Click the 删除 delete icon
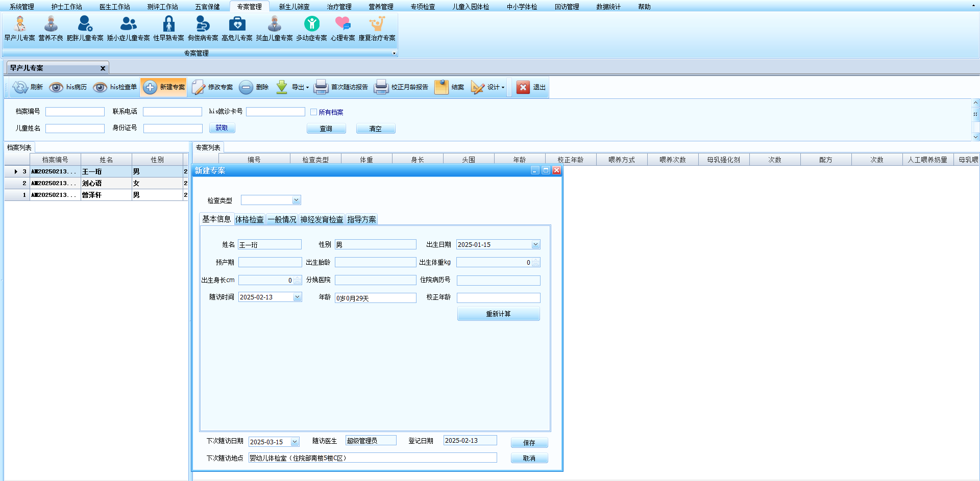Image resolution: width=980 pixels, height=481 pixels. 246,87
